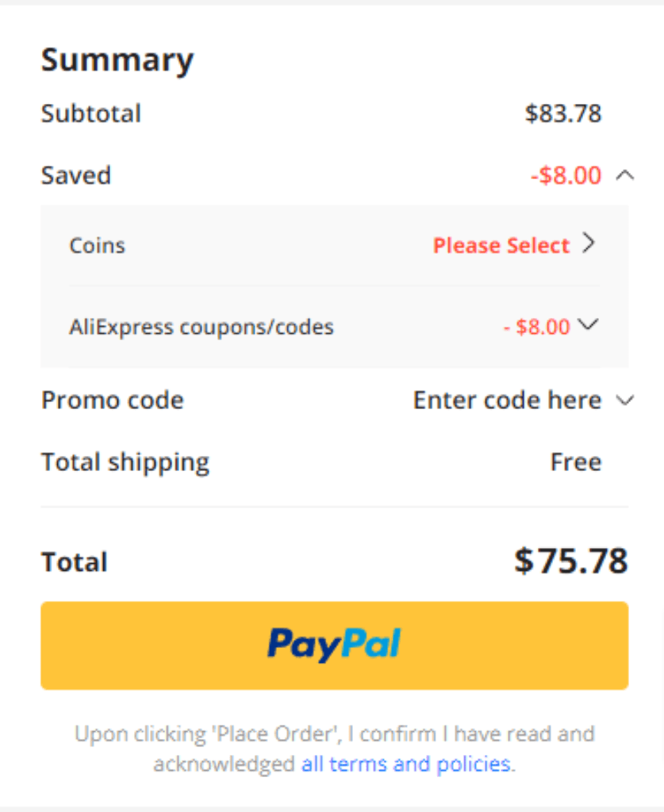Click the Subtotal value $83.78

pos(563,113)
